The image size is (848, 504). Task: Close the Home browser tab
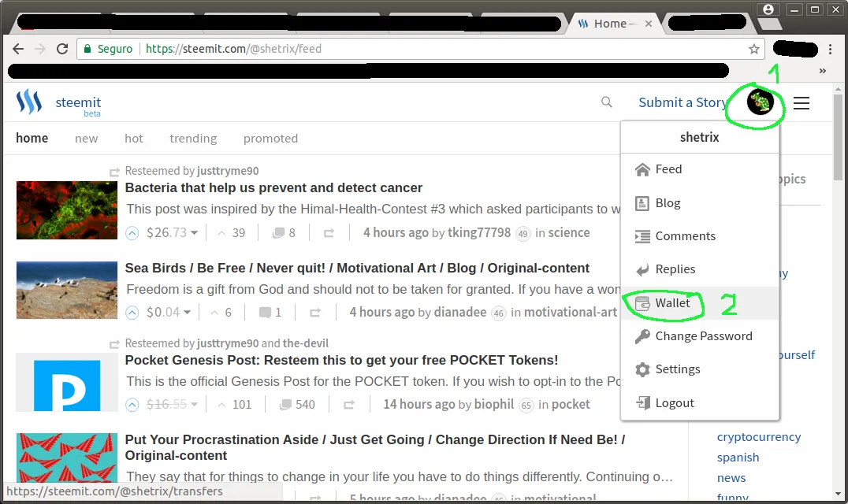649,24
